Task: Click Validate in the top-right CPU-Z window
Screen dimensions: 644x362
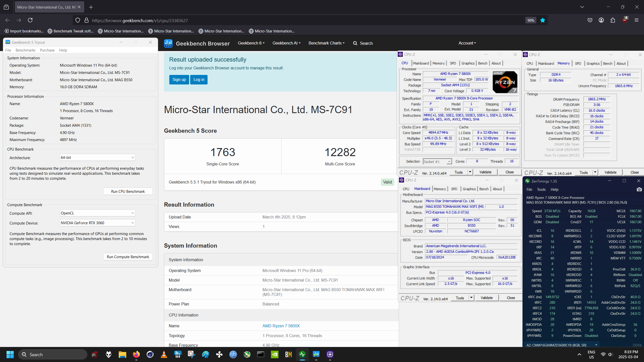Action: tap(610, 172)
